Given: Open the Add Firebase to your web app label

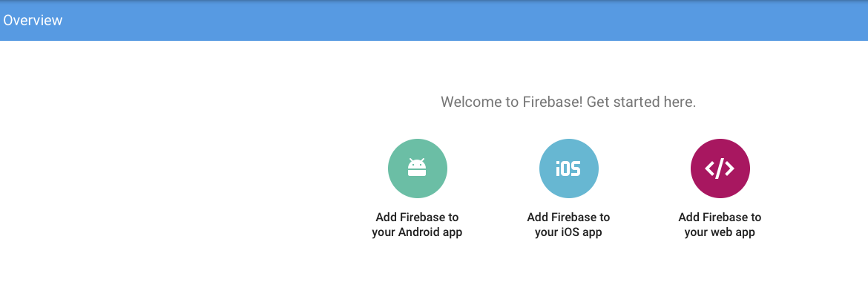Looking at the screenshot, I should [720, 224].
